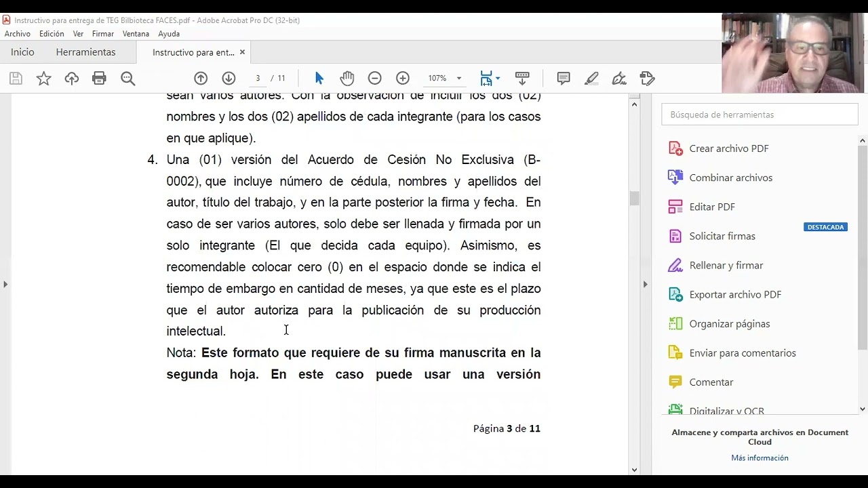Image resolution: width=868 pixels, height=488 pixels.
Task: Open the Ventana menu
Action: (x=136, y=34)
